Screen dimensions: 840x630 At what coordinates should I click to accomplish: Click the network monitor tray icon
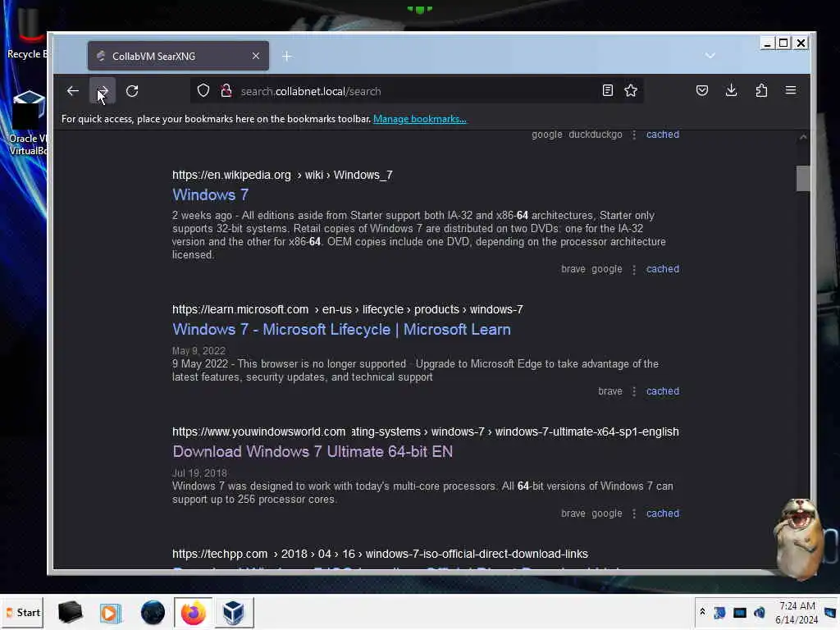coord(740,612)
